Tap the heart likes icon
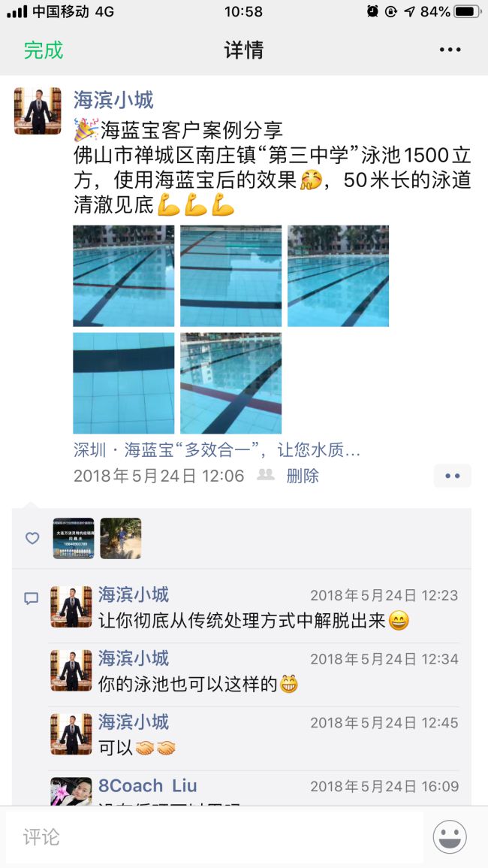The width and height of the screenshot is (488, 868). (x=32, y=538)
